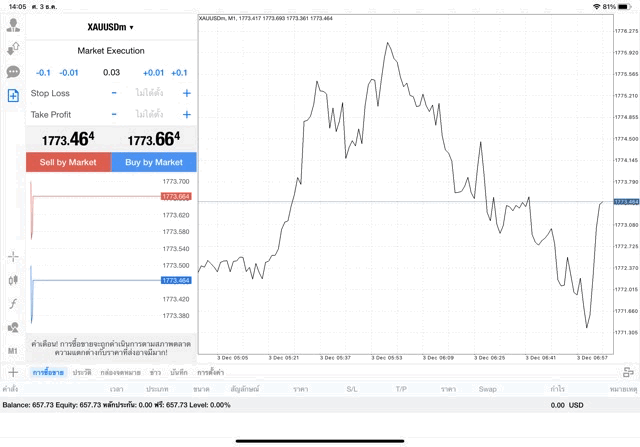Screen dimensions: 640x447
Task: Click the Buy by Market button
Action: (153, 162)
